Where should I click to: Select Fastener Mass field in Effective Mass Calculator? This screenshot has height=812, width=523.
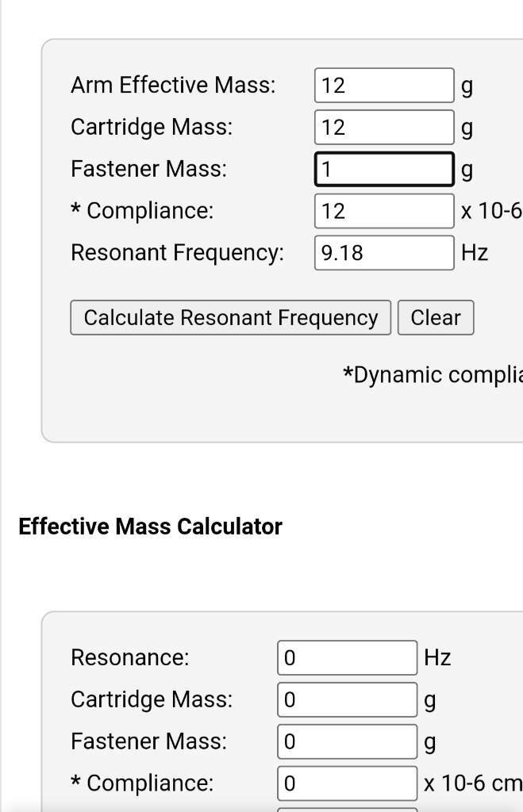click(x=348, y=741)
